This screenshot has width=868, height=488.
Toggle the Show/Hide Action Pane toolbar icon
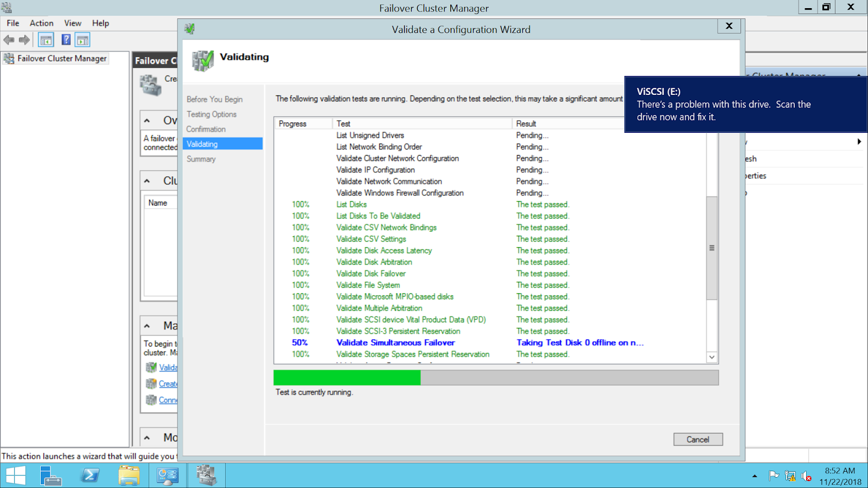83,40
